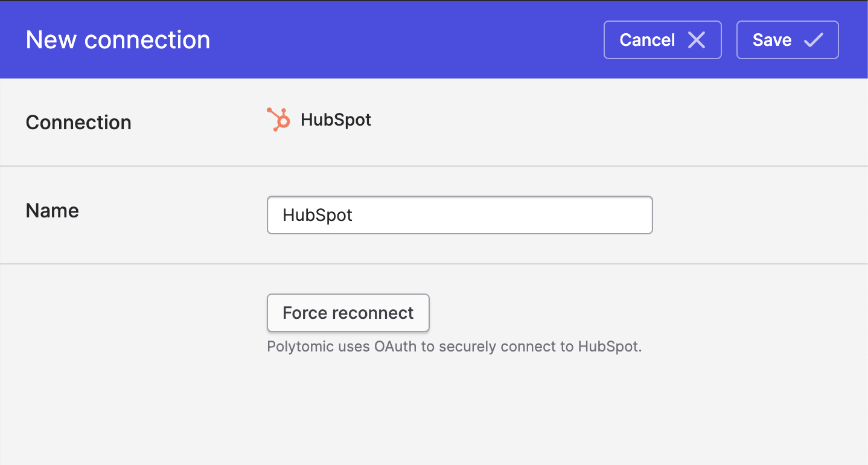Click the Polytomic OAuth description text

(x=454, y=347)
